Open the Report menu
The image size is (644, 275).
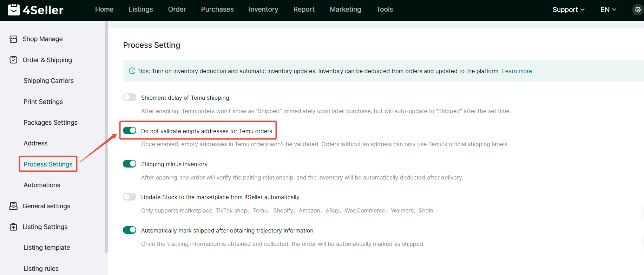[x=304, y=9]
